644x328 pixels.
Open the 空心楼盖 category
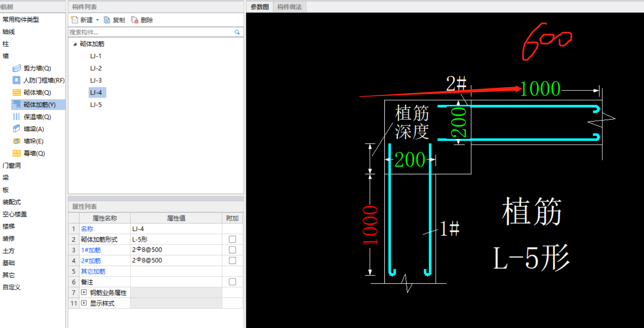tap(15, 214)
